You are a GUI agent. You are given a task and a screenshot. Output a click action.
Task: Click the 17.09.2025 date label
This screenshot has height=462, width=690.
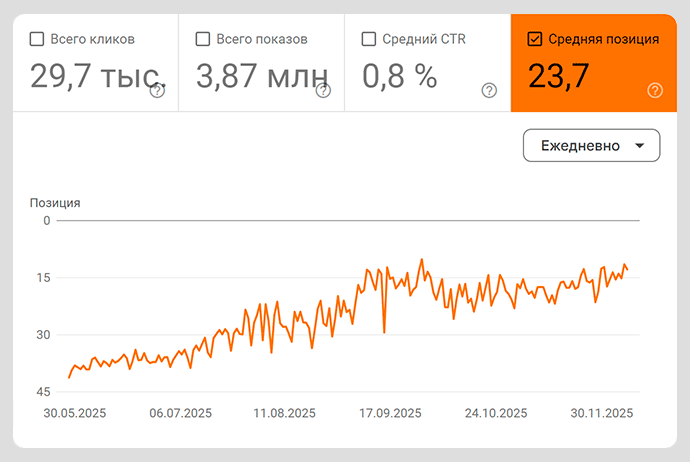391,412
